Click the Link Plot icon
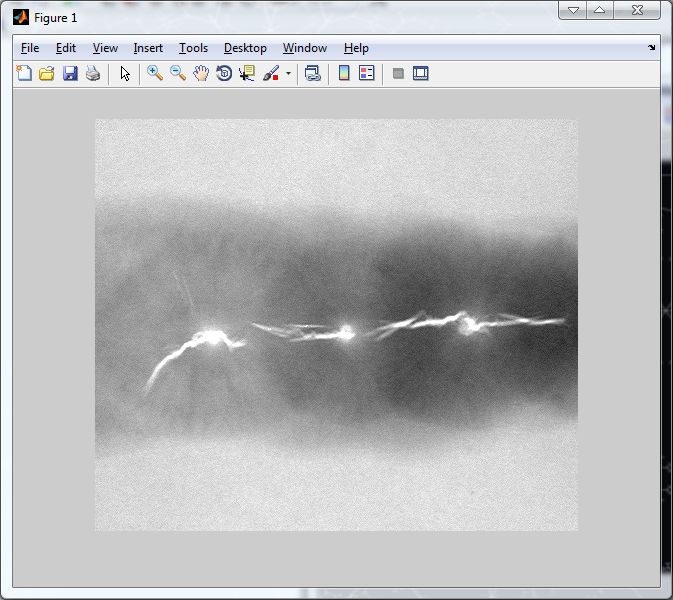 point(313,73)
